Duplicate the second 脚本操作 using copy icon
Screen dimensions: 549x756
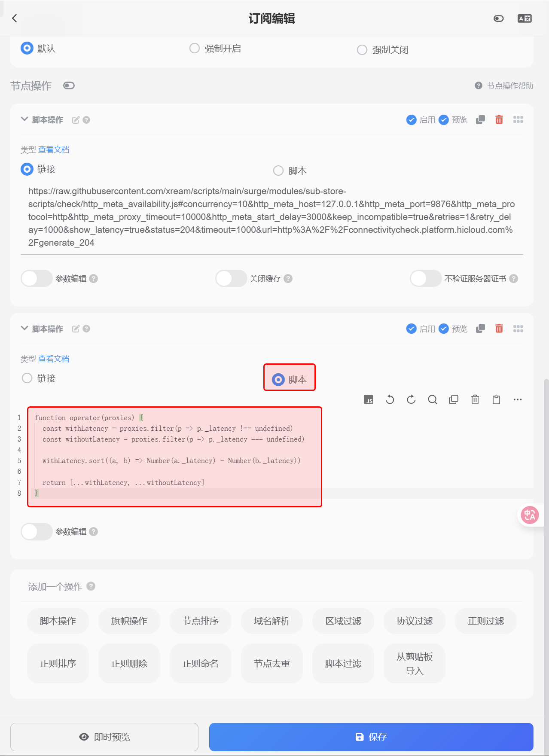click(480, 329)
